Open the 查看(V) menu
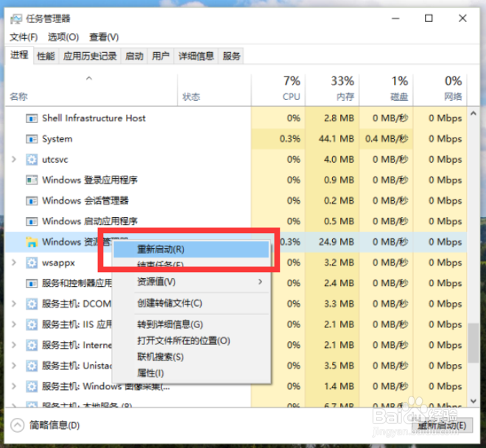Viewport: 486px width, 448px height. (104, 38)
